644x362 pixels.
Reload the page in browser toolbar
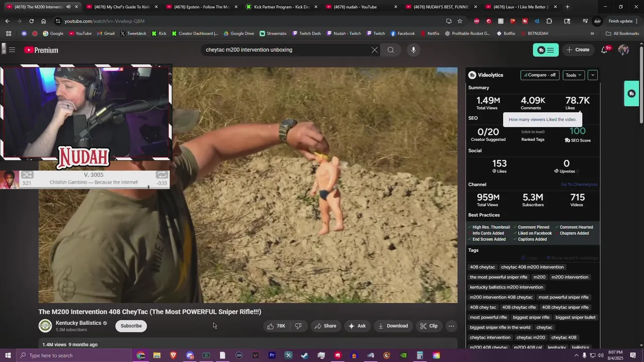point(31,21)
